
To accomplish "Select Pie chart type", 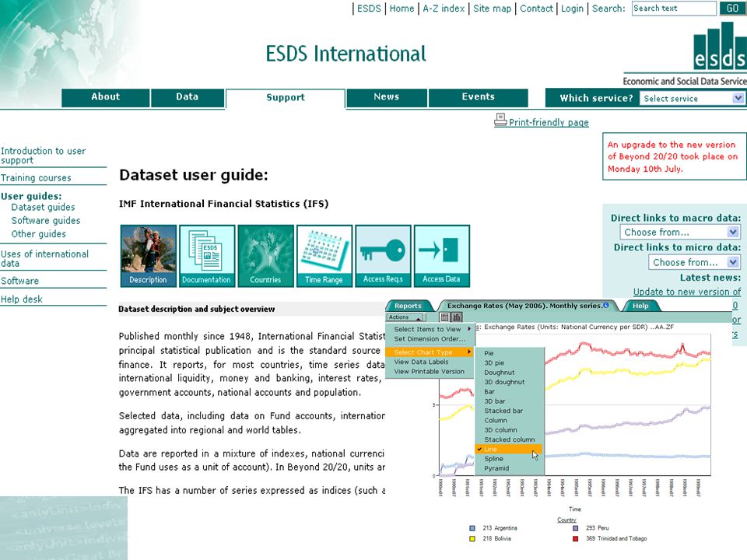I will coord(509,353).
